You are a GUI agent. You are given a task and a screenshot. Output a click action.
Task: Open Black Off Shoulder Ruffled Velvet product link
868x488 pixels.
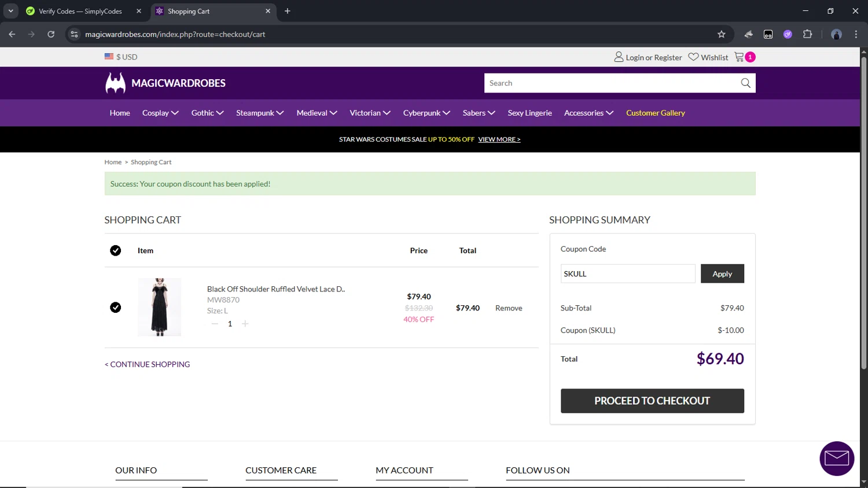[x=276, y=289]
